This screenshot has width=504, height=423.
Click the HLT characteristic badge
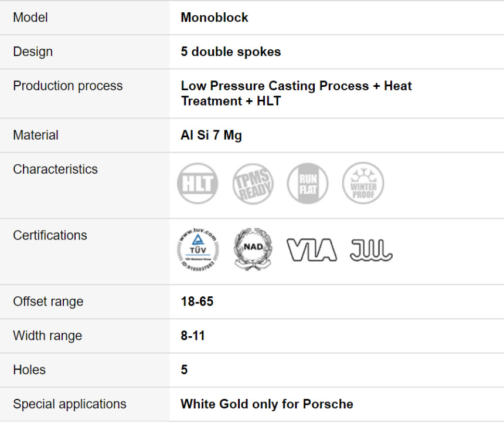(x=197, y=184)
